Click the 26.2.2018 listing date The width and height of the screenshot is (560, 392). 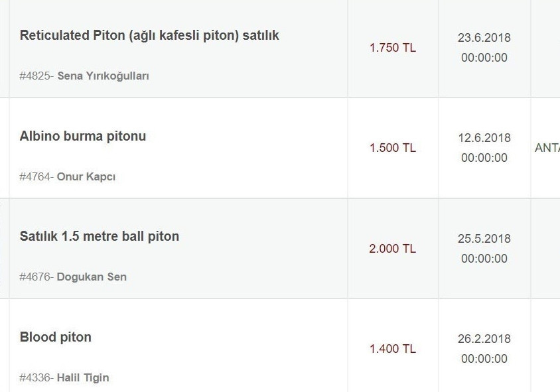click(484, 339)
